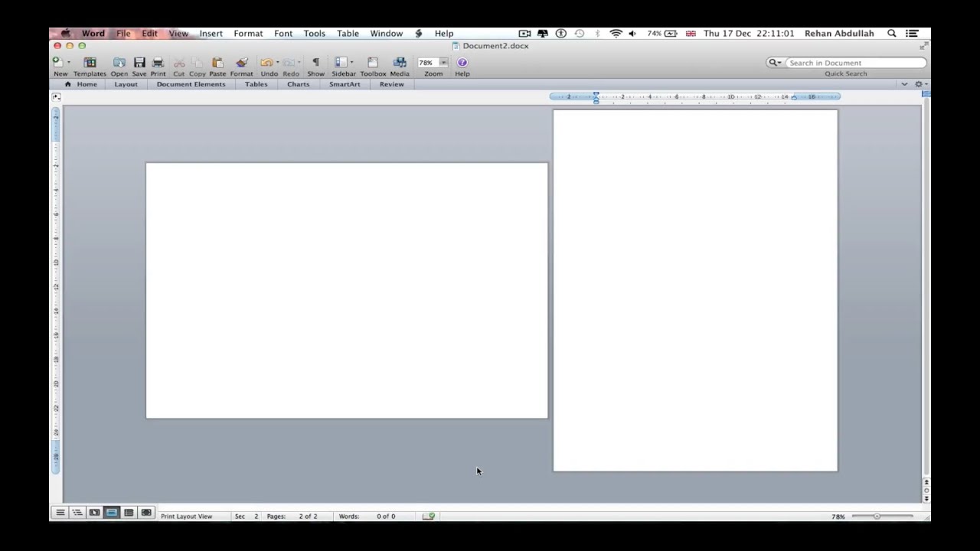Select the Format painter brush icon
This screenshot has height=551, width=980.
241,62
